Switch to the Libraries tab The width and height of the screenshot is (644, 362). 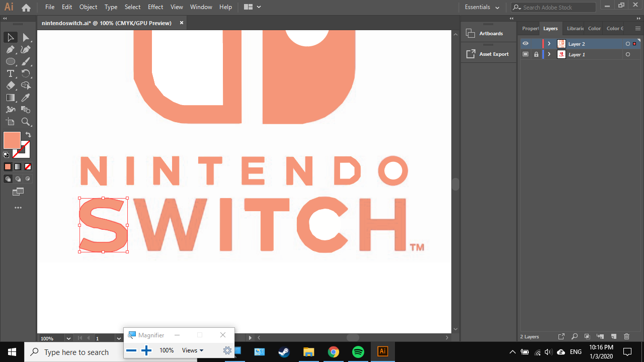coord(575,29)
